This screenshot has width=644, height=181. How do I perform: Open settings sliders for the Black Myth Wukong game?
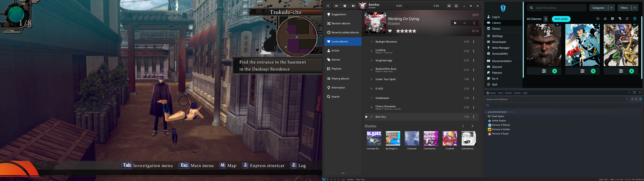[544, 71]
